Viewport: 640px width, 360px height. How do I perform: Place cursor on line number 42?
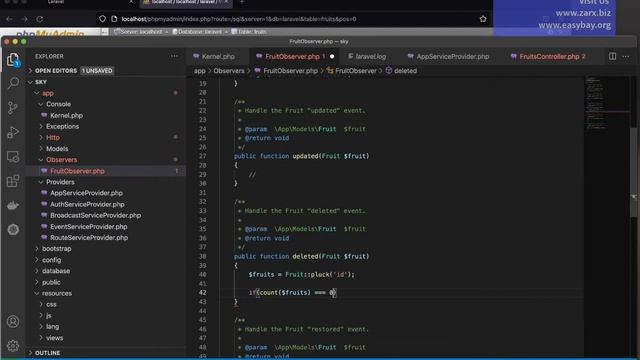[203, 293]
